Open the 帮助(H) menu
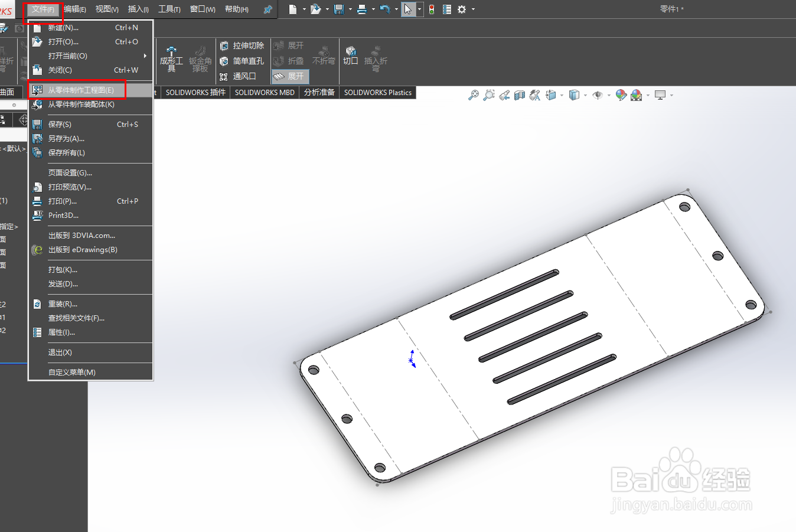Screen dimensions: 796x532 click(x=237, y=9)
